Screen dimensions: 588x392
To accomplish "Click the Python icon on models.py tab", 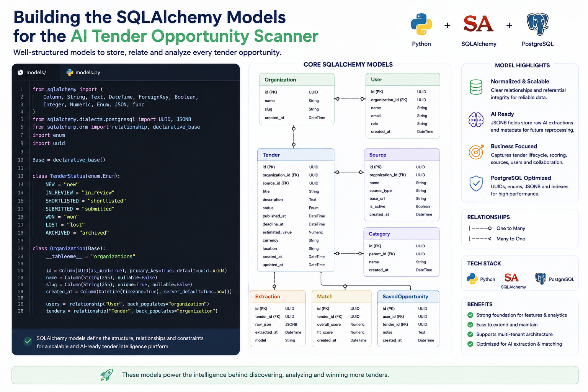I will click(x=70, y=72).
